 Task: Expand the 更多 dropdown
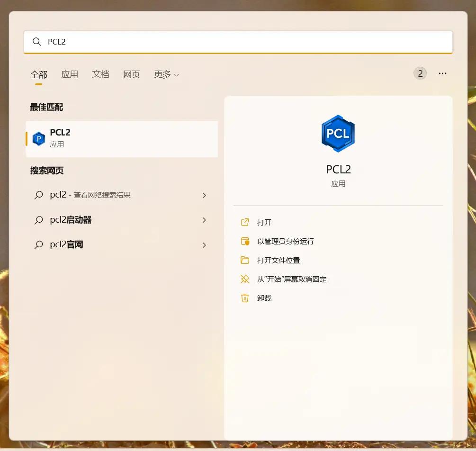[166, 74]
